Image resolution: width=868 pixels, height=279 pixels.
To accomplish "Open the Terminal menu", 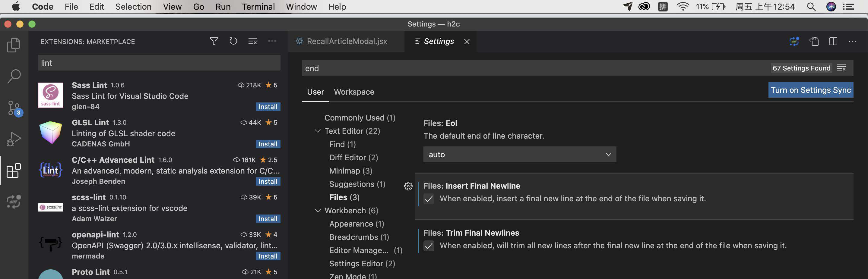I will [258, 7].
